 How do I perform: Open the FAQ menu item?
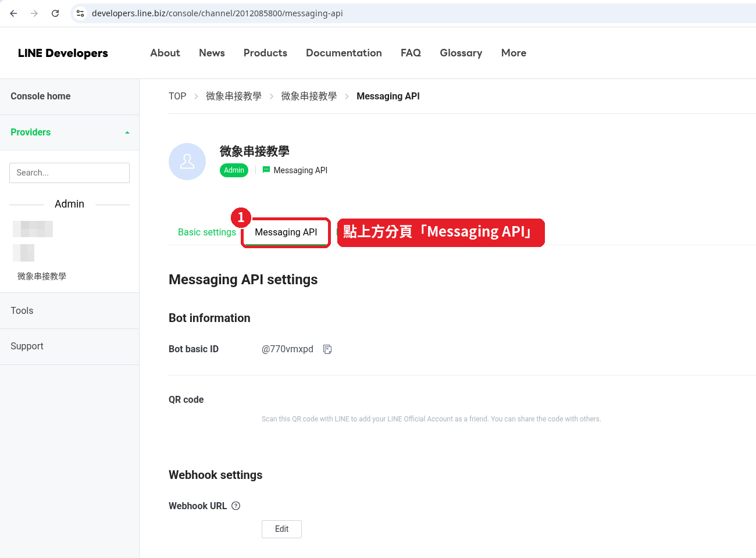(411, 53)
